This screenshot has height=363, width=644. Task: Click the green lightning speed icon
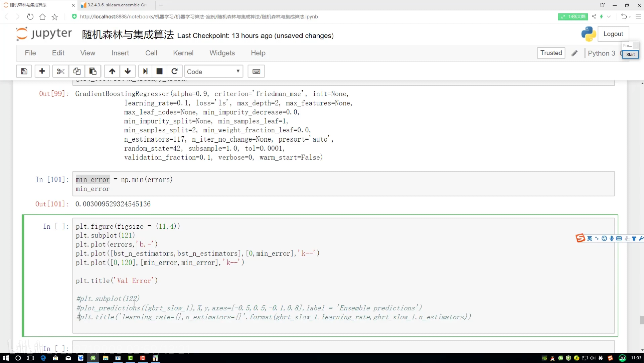(x=601, y=17)
